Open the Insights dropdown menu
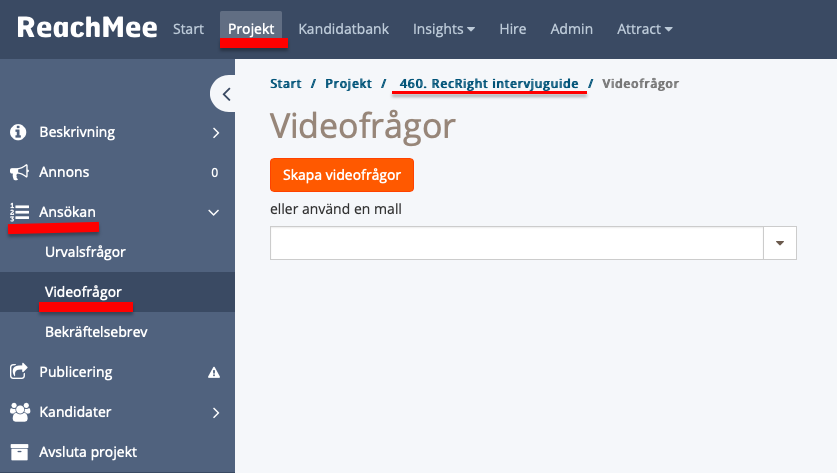The height and width of the screenshot is (473, 837). (444, 29)
